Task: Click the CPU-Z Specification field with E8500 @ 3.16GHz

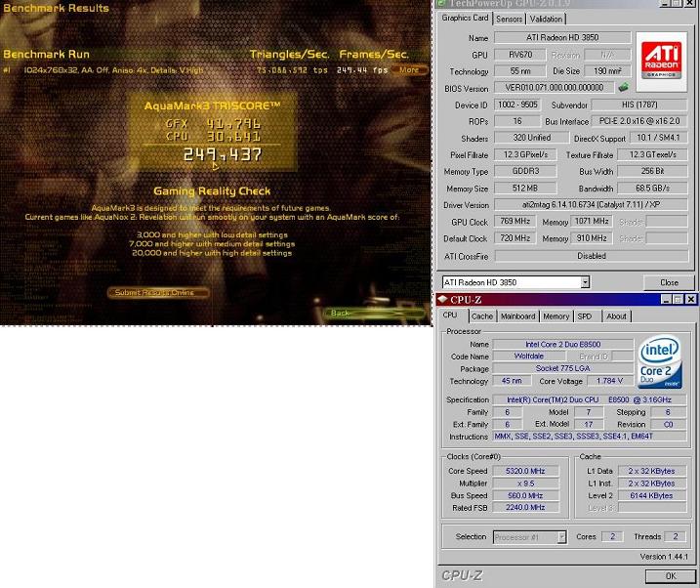Action: pos(590,399)
